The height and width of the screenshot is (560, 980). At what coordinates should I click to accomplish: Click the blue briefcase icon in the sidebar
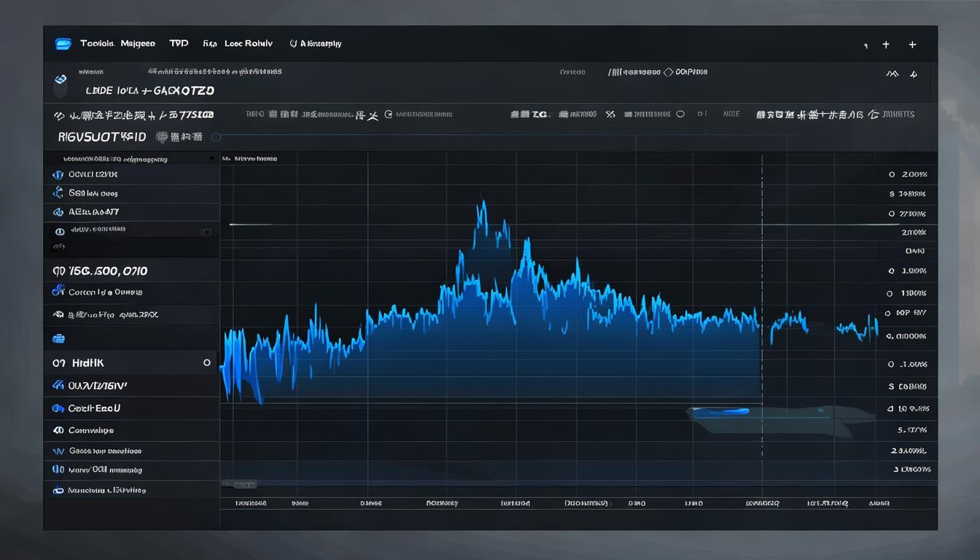pos(59,338)
